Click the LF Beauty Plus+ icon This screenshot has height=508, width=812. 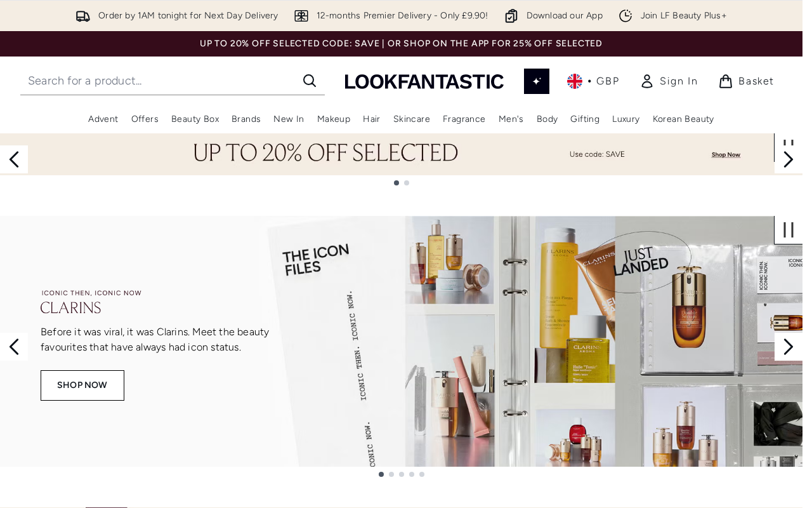(x=625, y=16)
